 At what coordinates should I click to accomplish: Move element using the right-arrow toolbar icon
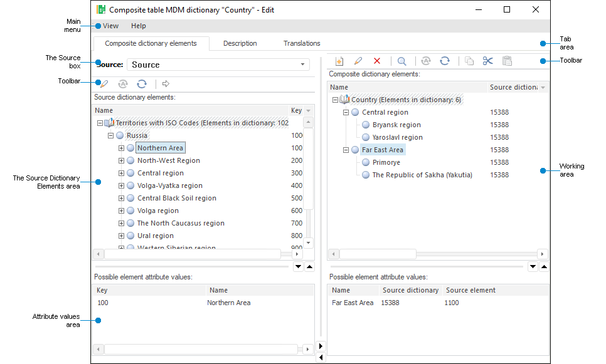click(166, 83)
